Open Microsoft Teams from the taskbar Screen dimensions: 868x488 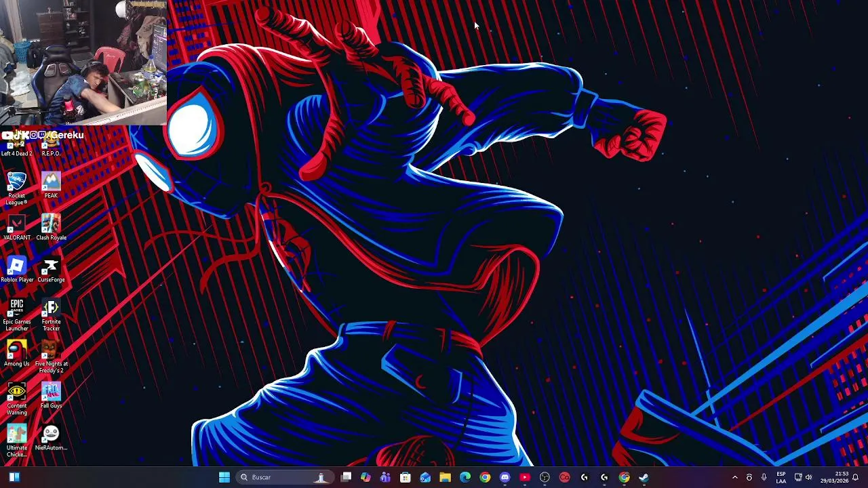click(x=385, y=477)
